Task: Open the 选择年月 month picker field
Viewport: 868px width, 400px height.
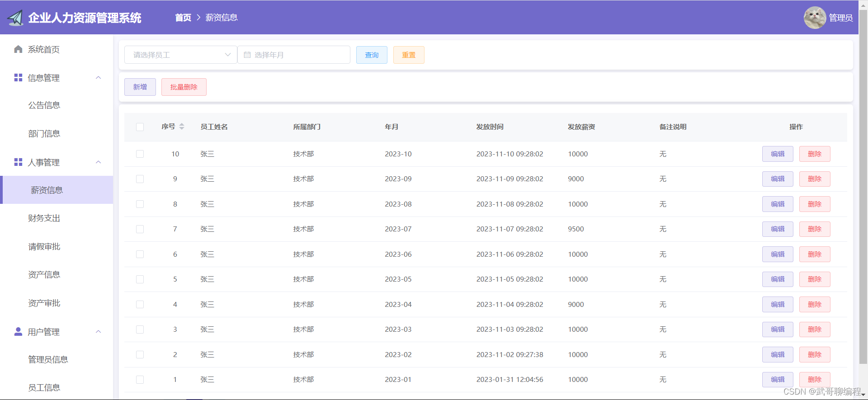Action: pos(294,55)
